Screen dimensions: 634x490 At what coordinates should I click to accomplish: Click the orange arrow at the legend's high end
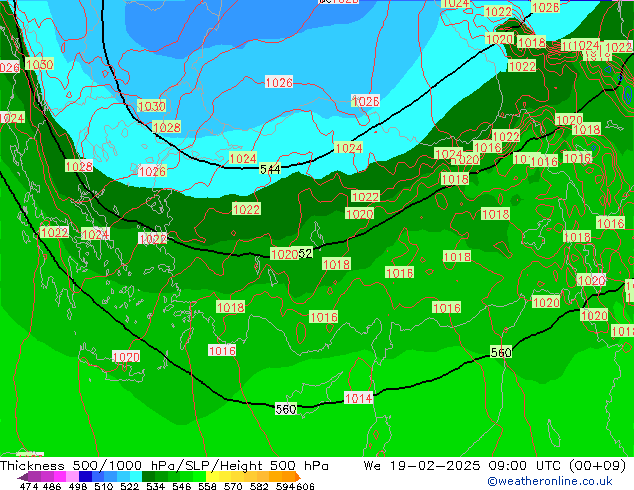point(298,477)
